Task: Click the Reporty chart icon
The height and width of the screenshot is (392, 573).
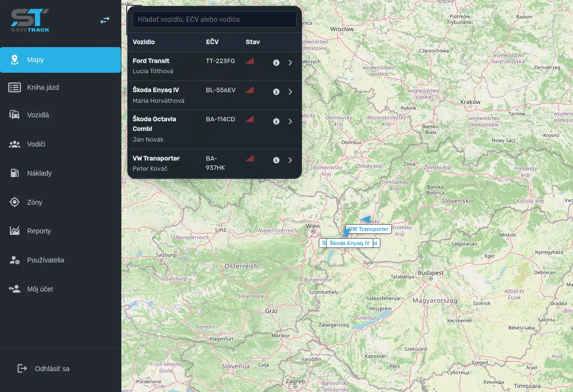Action: tap(15, 230)
